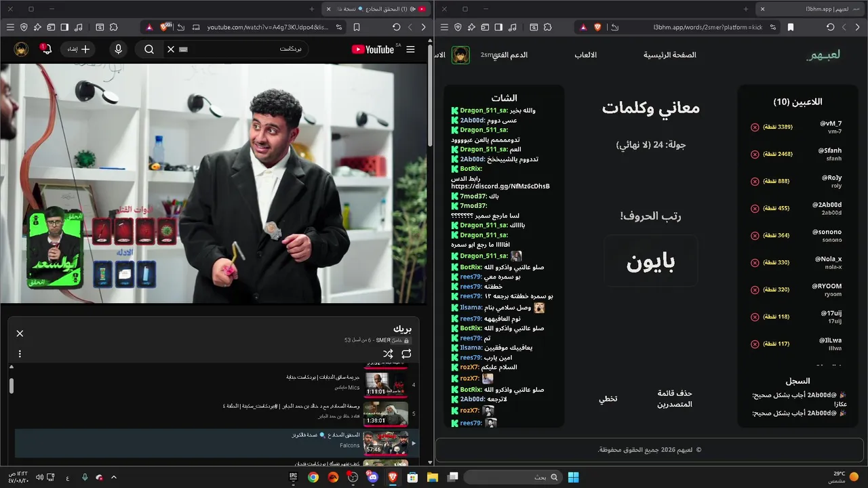The width and height of the screenshot is (868, 488).
Task: Remove player vM_7 from players list
Action: [x=755, y=127]
